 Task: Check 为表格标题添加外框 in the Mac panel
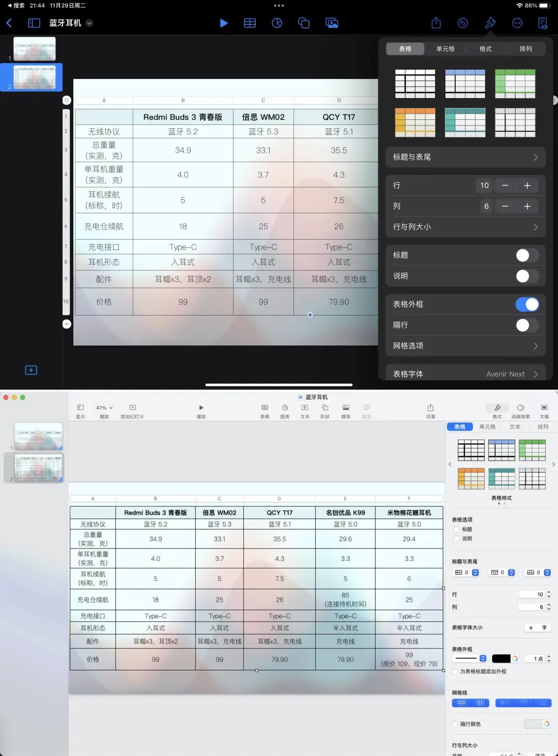point(455,671)
